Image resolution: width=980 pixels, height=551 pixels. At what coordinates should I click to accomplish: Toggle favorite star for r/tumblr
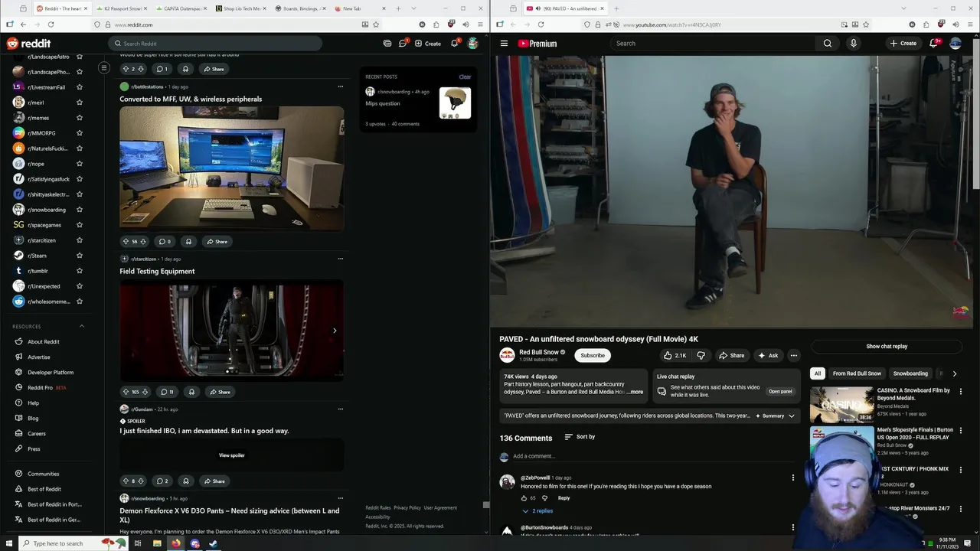click(x=80, y=271)
